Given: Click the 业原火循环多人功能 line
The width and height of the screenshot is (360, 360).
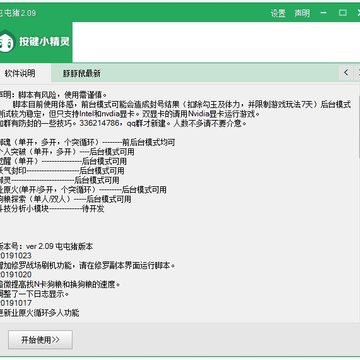Looking at the screenshot, I should pyautogui.click(x=40, y=313).
